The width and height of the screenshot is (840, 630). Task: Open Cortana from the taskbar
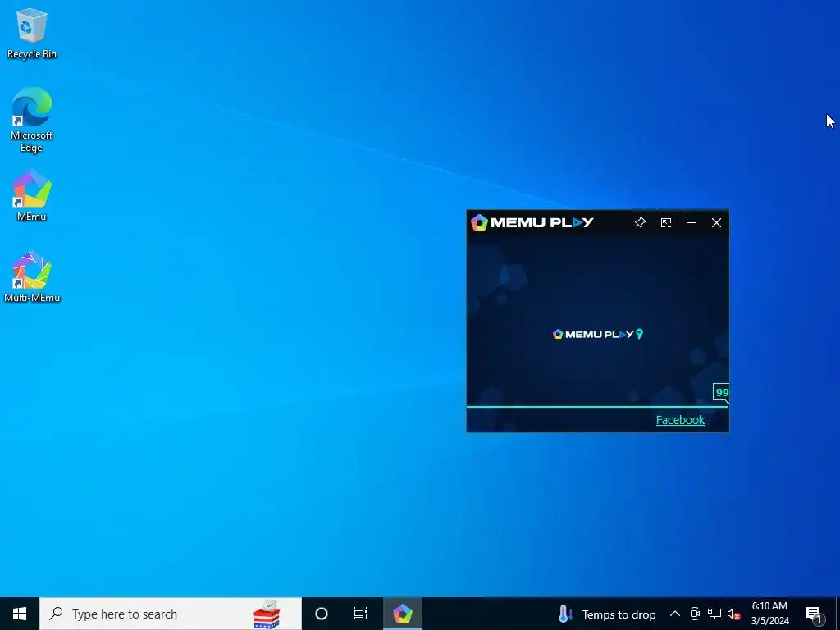click(322, 614)
